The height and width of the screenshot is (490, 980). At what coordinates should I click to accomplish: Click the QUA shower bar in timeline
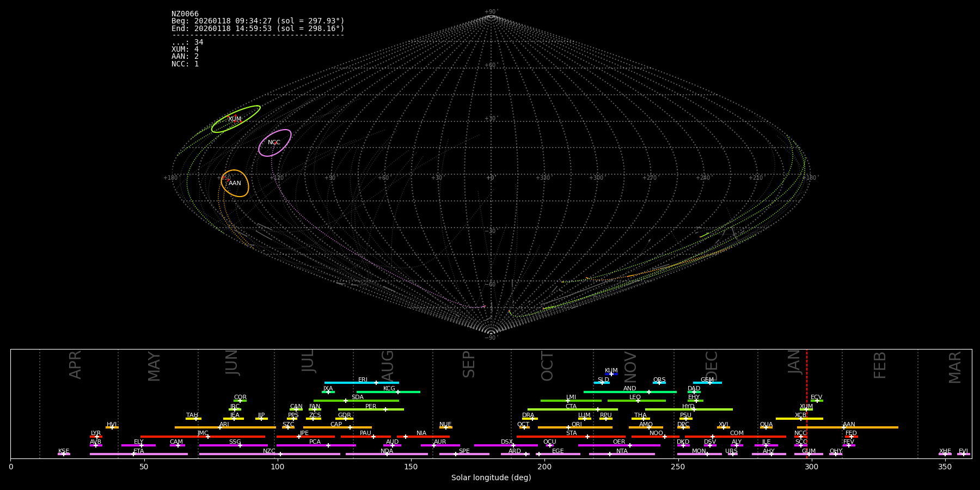point(766,427)
